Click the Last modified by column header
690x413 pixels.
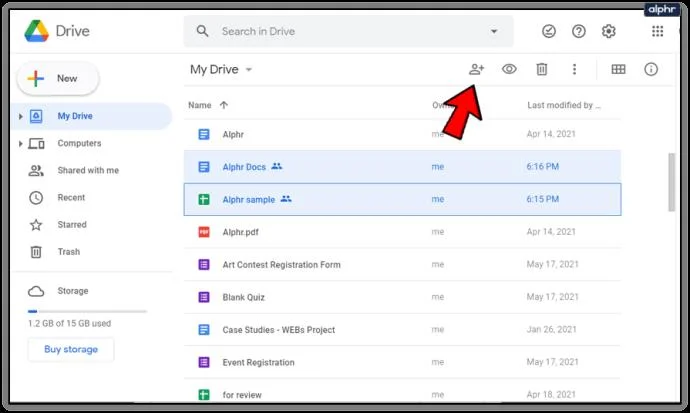click(563, 105)
